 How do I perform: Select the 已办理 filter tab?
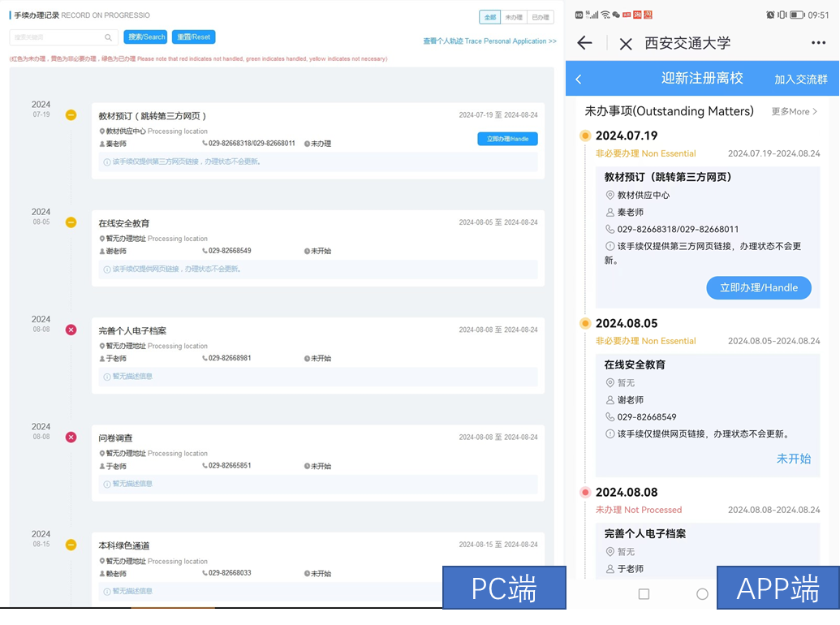click(540, 17)
